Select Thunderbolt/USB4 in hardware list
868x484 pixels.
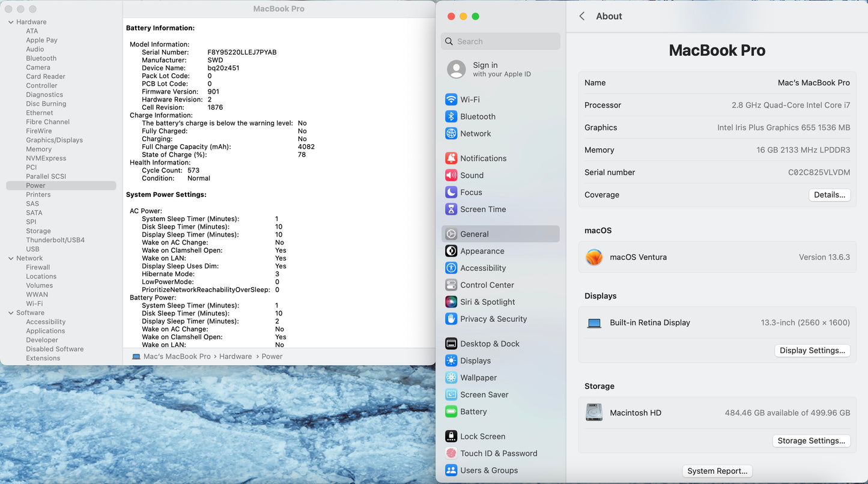pyautogui.click(x=55, y=240)
